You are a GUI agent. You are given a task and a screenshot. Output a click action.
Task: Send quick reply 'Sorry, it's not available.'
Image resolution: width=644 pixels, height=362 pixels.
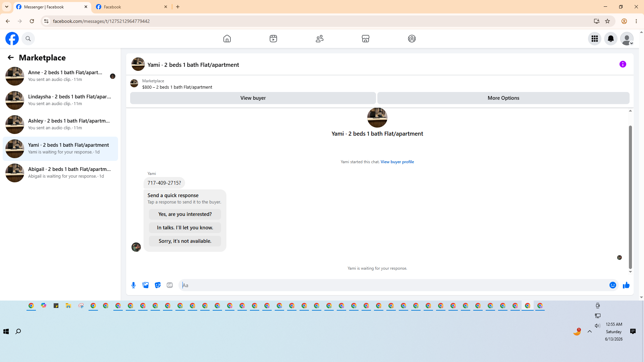tap(185, 241)
